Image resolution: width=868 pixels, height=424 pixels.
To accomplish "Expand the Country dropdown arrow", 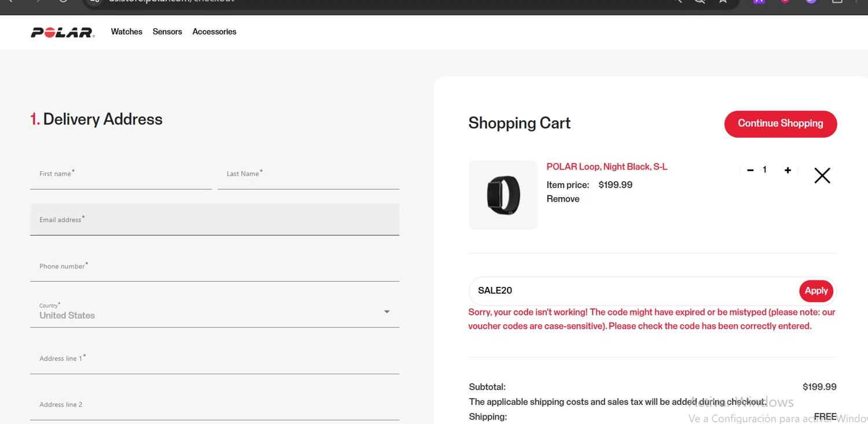I will (387, 312).
